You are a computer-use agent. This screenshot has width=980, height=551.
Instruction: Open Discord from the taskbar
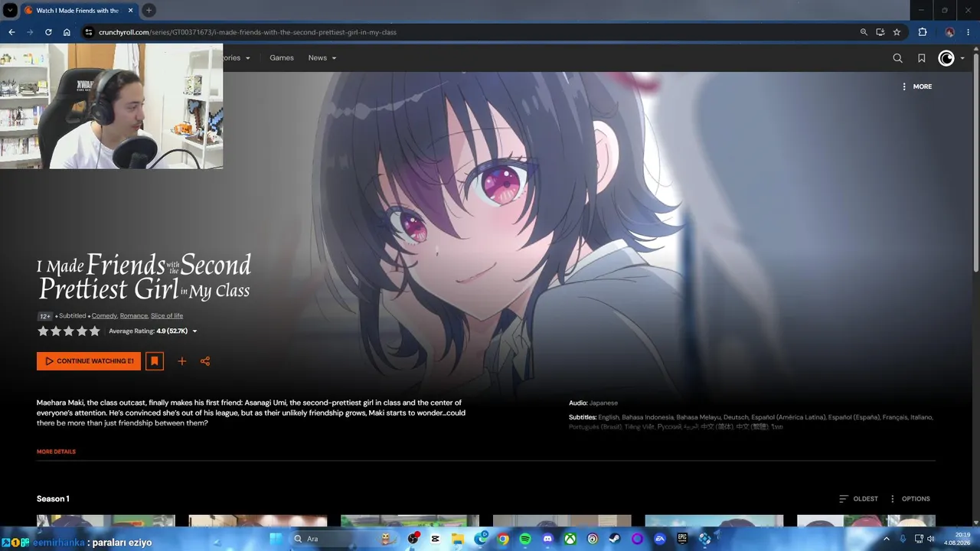547,539
